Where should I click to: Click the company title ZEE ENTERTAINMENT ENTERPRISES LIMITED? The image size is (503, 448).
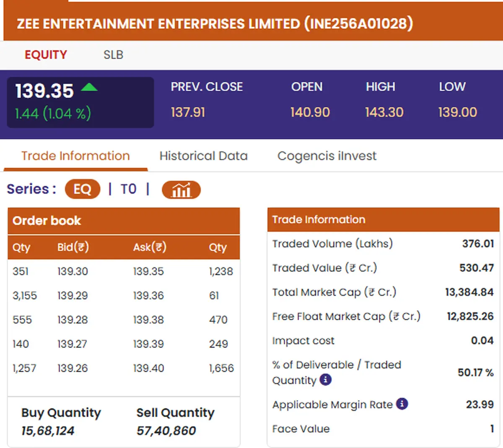click(215, 24)
